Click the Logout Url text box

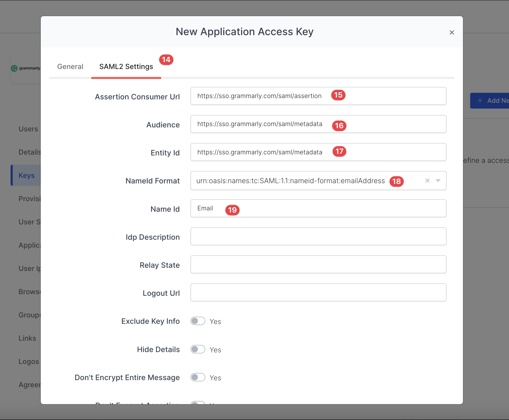(x=318, y=292)
